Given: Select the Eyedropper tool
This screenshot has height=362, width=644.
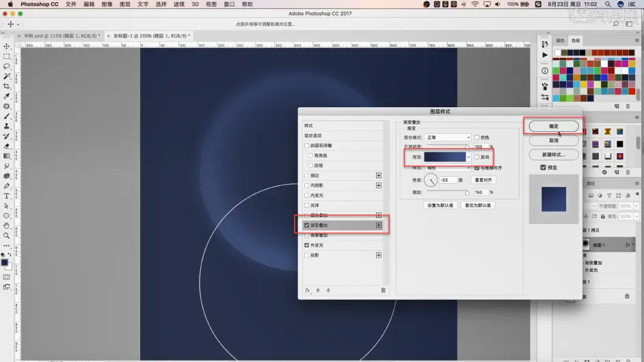Looking at the screenshot, I should point(7,96).
